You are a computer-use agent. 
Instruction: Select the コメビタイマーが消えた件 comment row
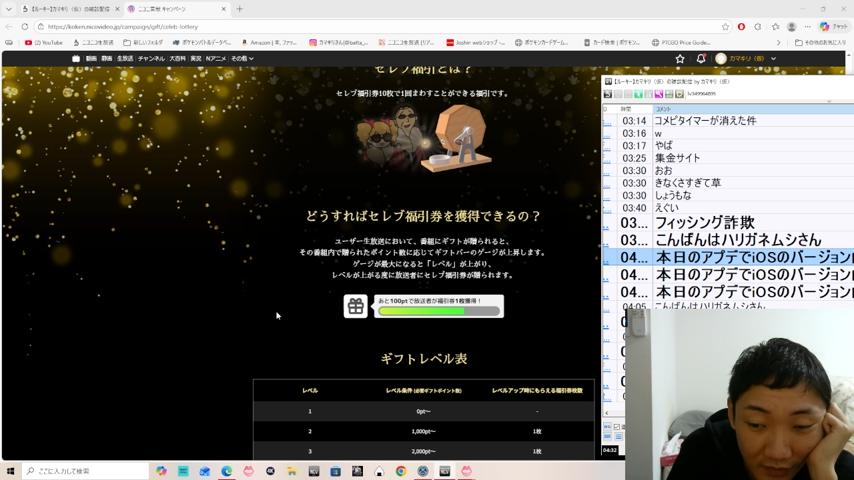point(728,121)
